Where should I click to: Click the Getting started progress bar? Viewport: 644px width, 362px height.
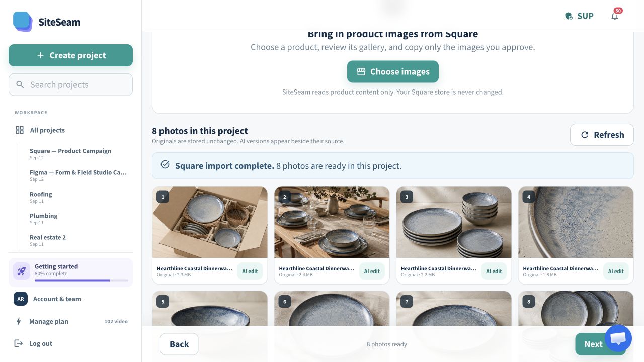[x=82, y=280]
